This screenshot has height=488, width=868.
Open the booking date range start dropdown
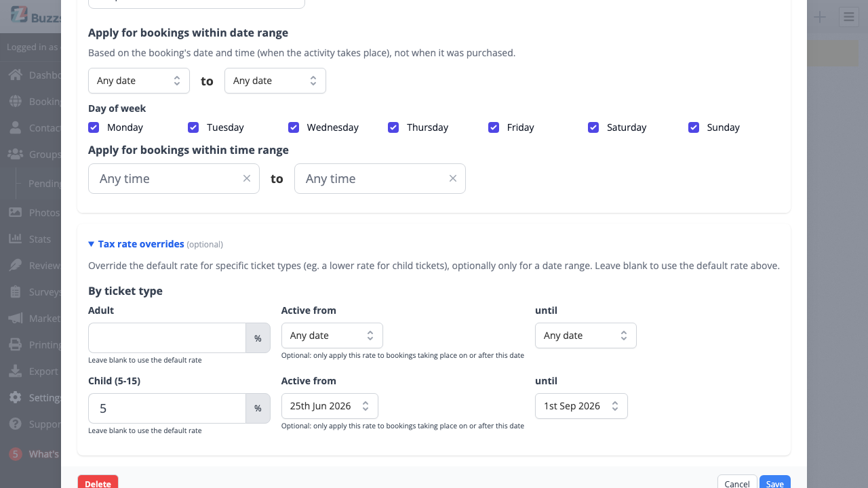pyautogui.click(x=139, y=81)
